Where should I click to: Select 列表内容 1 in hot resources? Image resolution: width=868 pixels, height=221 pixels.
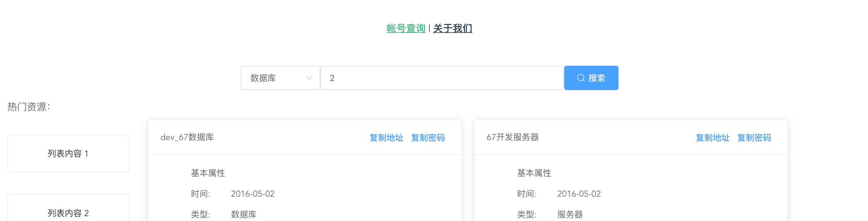pos(68,153)
